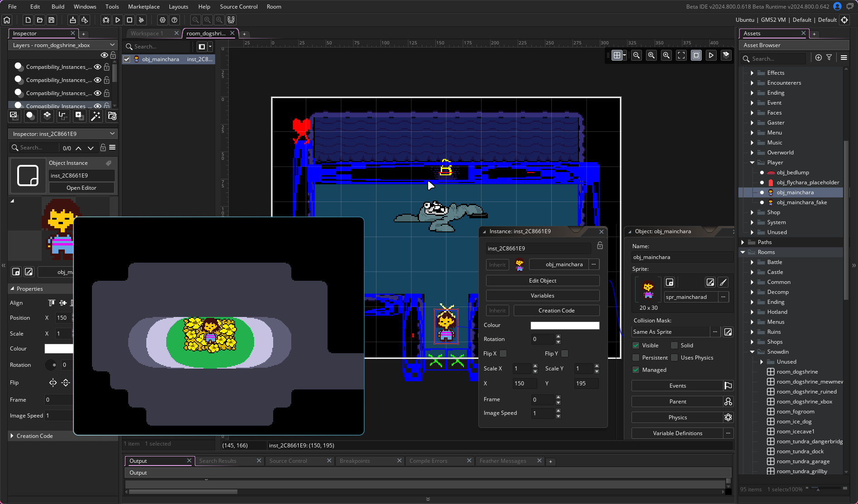Click the Create Executable toolbar icon

tap(72, 20)
